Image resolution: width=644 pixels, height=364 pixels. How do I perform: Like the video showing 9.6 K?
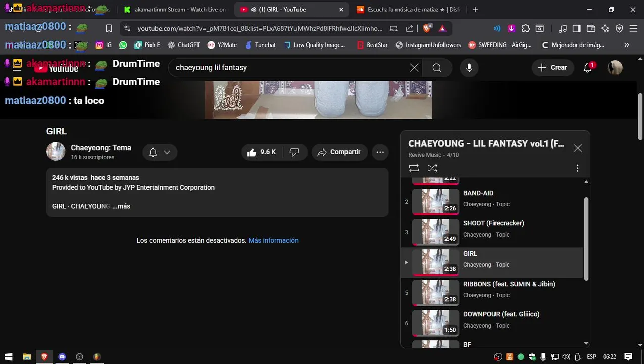tap(261, 152)
